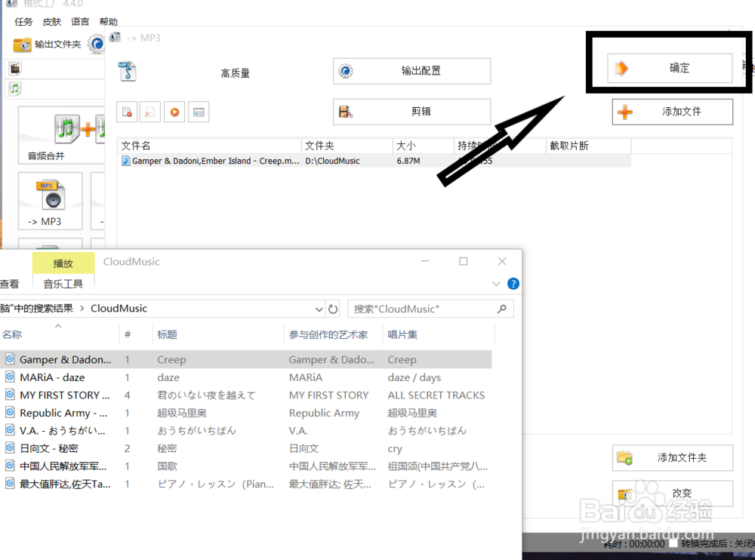Switch to the 播放 tab in Explorer
The width and height of the screenshot is (755, 560).
63,263
